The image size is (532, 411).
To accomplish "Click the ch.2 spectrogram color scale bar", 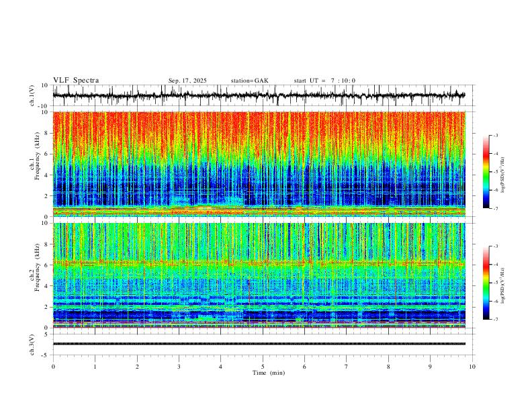I will (x=486, y=283).
